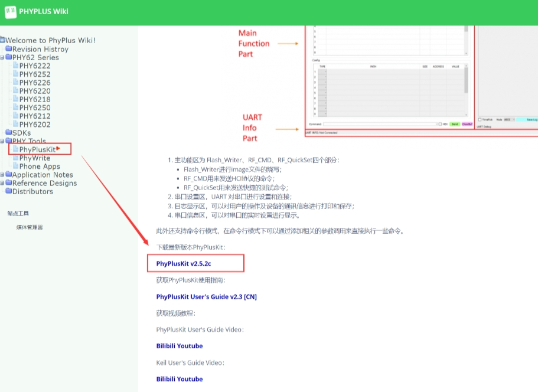This screenshot has height=392, width=538.
Task: Open PHY6218 from the sidebar
Action: click(35, 99)
